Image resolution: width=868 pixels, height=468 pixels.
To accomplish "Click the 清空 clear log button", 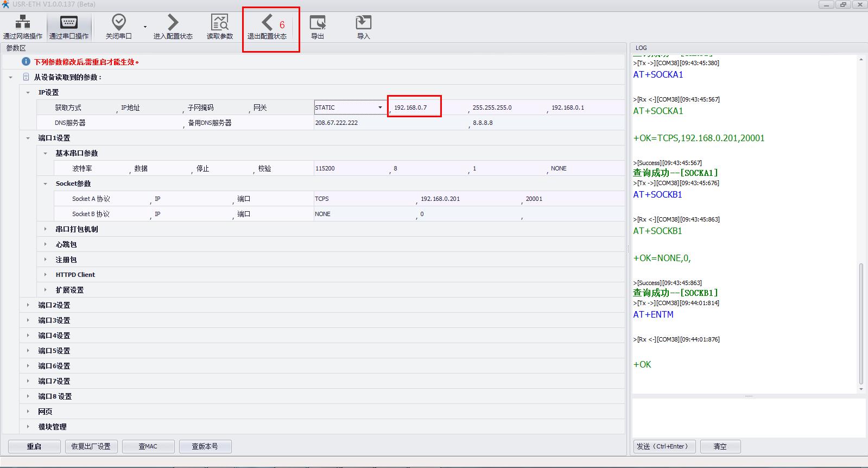I will click(x=720, y=446).
